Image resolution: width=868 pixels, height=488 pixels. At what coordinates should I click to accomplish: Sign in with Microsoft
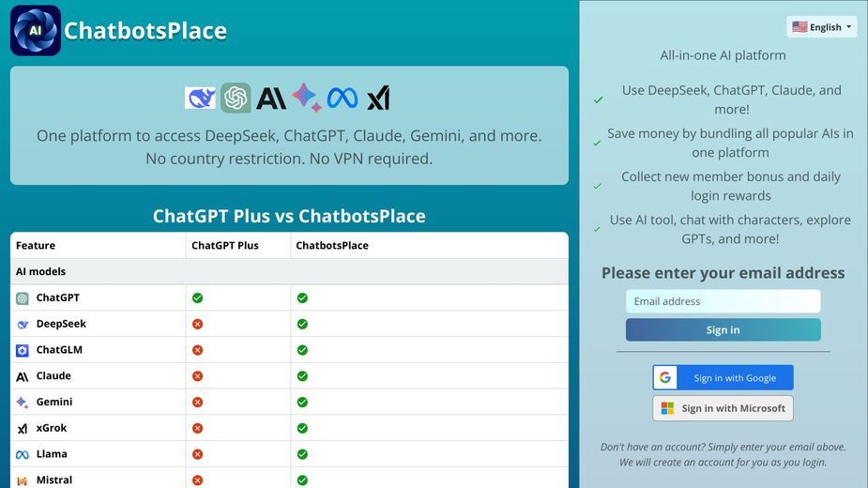pyautogui.click(x=723, y=408)
